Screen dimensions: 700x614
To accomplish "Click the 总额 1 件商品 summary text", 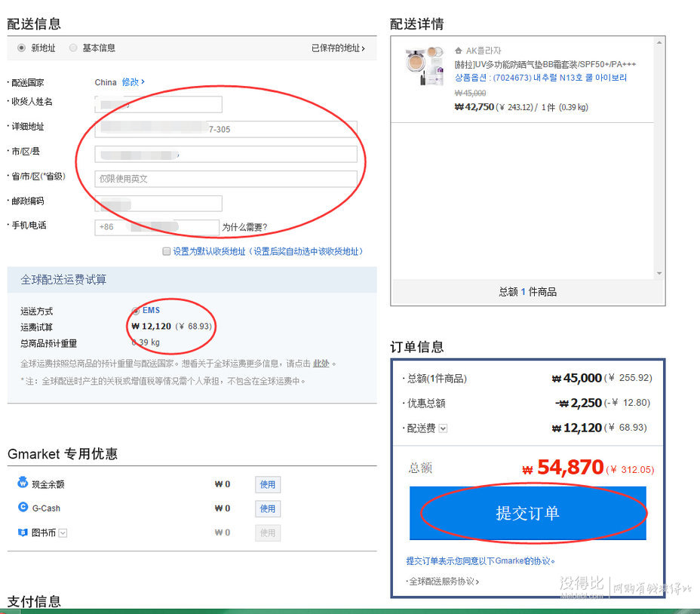I will (x=528, y=292).
